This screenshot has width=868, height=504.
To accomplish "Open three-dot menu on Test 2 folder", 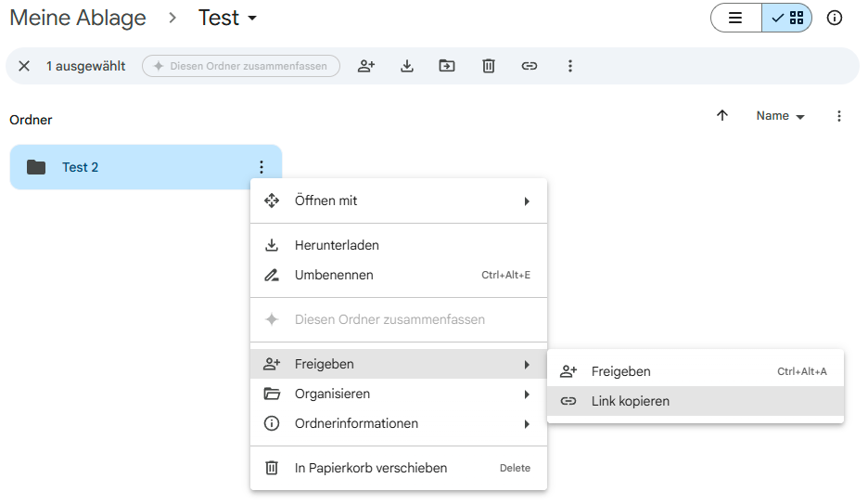I will (x=262, y=167).
